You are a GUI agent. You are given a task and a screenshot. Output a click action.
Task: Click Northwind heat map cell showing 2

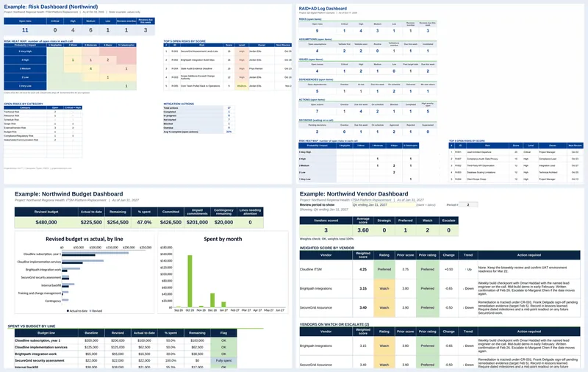(108, 60)
